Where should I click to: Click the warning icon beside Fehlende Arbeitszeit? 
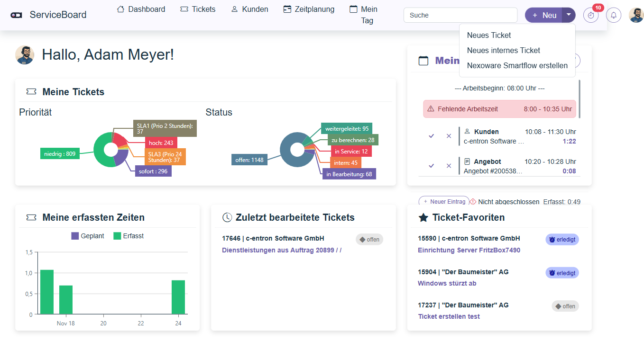click(431, 109)
